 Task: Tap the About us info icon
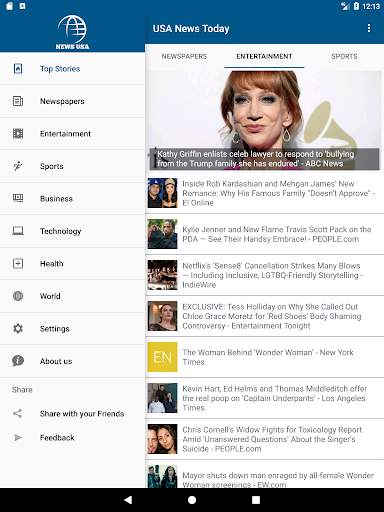pos(18,361)
